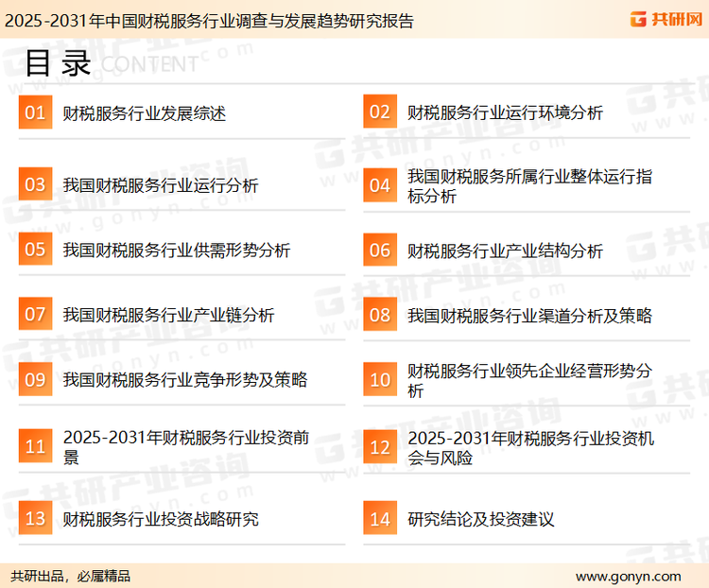Click the orange 09 number badge
This screenshot has width=709, height=588.
35,379
